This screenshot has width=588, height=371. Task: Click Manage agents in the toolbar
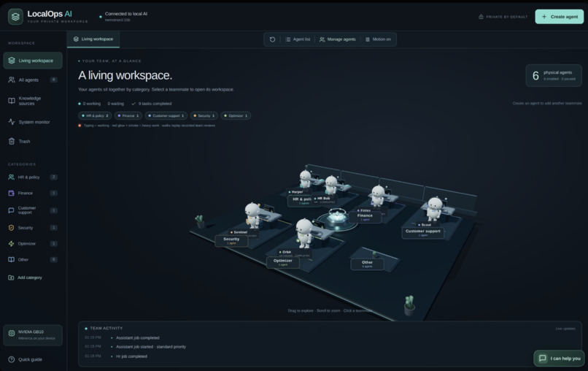pyautogui.click(x=338, y=39)
